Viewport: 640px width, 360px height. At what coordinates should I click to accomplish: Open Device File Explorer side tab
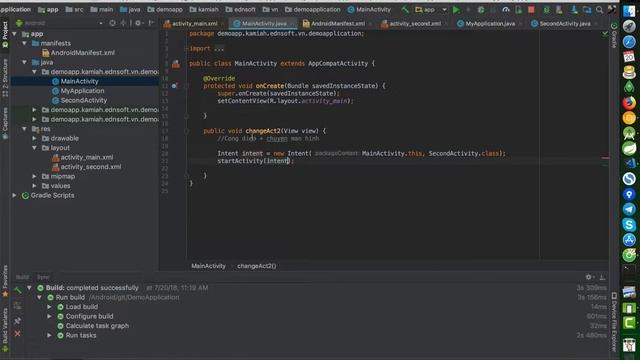pos(614,322)
